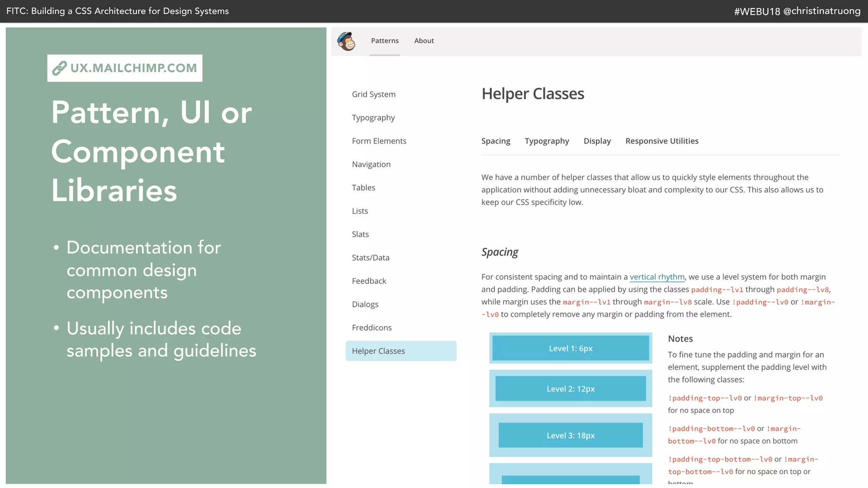Click the Documentation for common design components bullet

coord(144,270)
